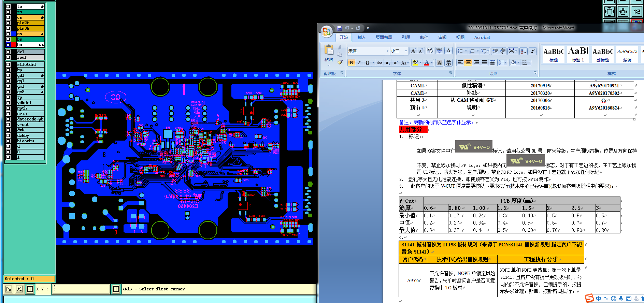
Task: Toggle the checkbox for layer v-cut
Action: [8, 125]
